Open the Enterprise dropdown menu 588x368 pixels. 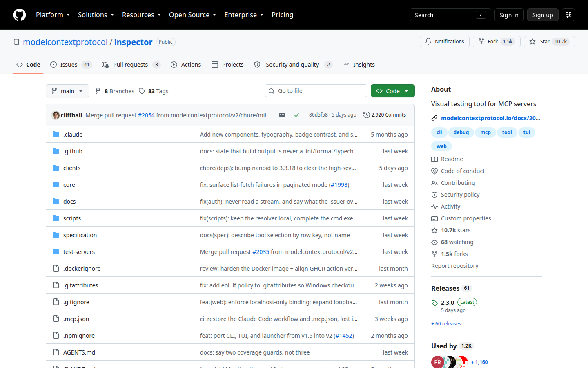point(244,15)
